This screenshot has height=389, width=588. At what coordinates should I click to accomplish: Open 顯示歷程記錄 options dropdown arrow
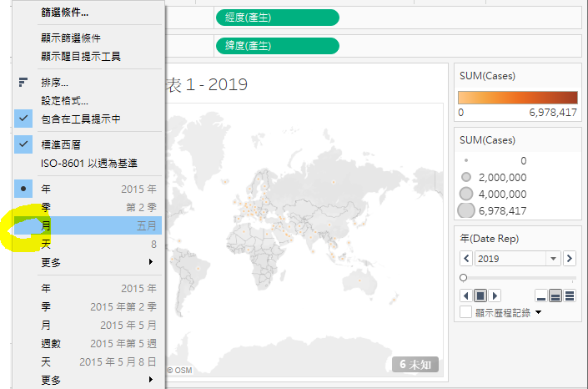click(x=539, y=312)
